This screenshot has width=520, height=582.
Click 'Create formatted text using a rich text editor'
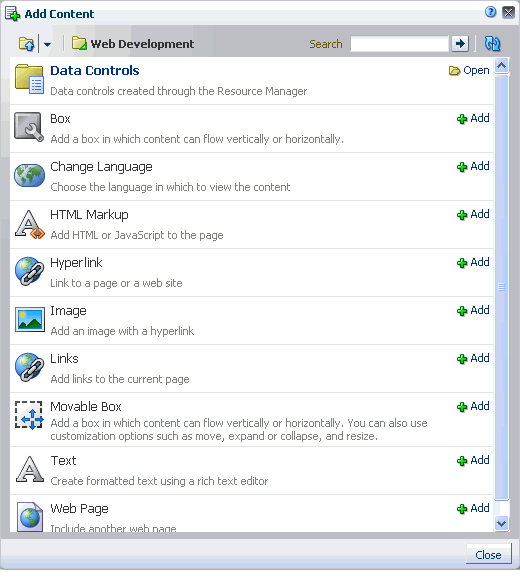[159, 481]
